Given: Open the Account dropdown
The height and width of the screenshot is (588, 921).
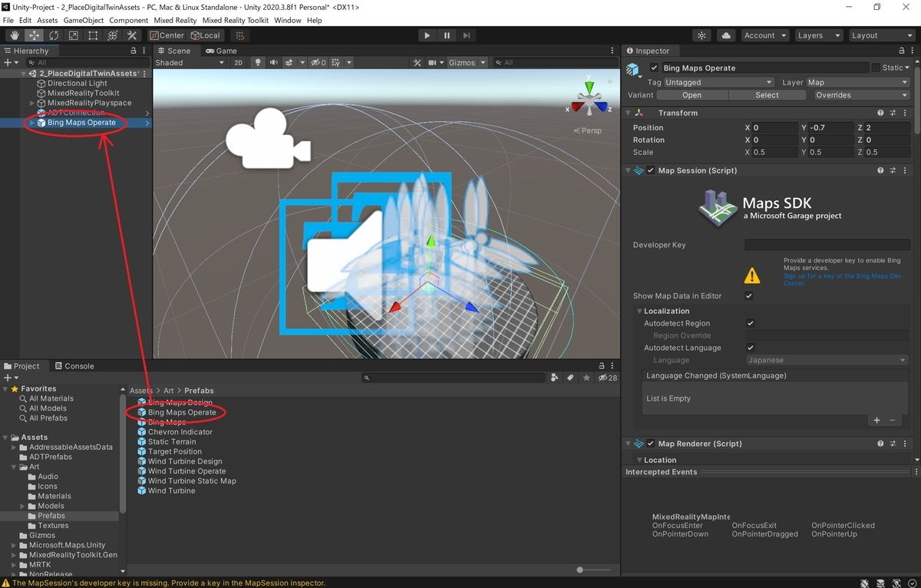Looking at the screenshot, I should tap(764, 35).
